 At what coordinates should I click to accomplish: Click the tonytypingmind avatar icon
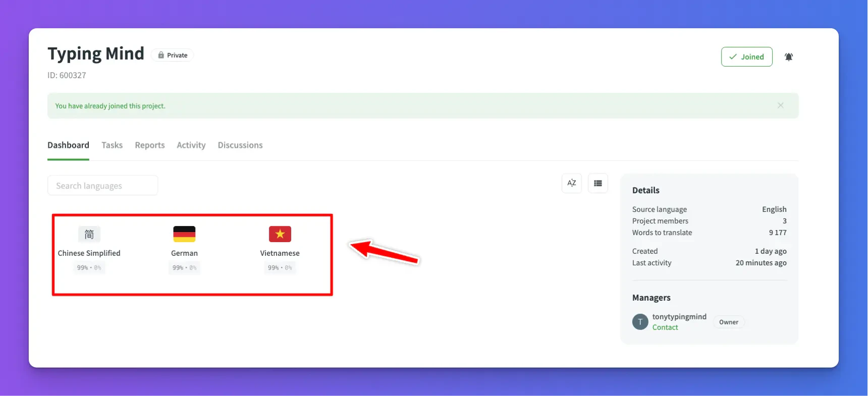click(x=640, y=322)
